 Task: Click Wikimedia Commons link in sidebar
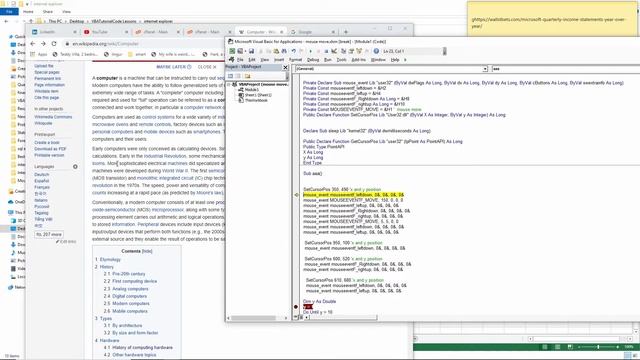pyautogui.click(x=53, y=117)
